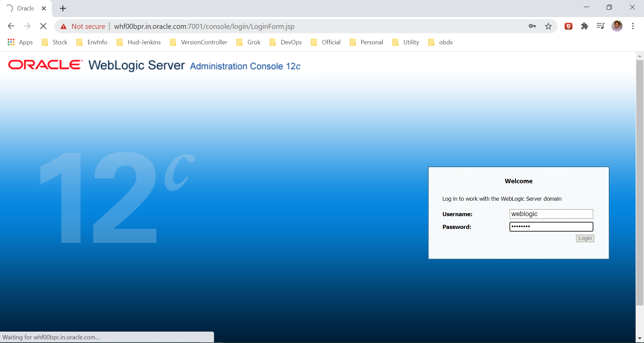Open the Grok bookmark folder
Viewport: 644px width, 343px height.
(249, 42)
